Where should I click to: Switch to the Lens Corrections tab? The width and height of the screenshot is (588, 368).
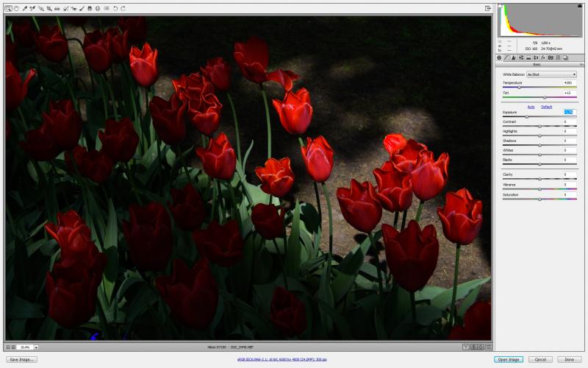[x=536, y=57]
